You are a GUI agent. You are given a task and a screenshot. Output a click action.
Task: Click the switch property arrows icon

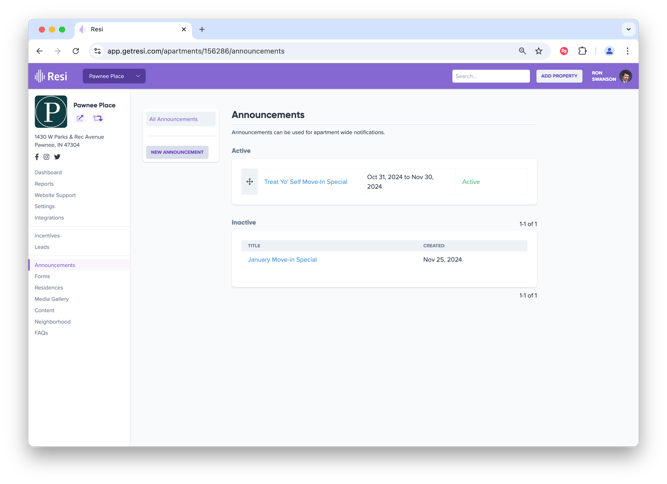point(98,118)
